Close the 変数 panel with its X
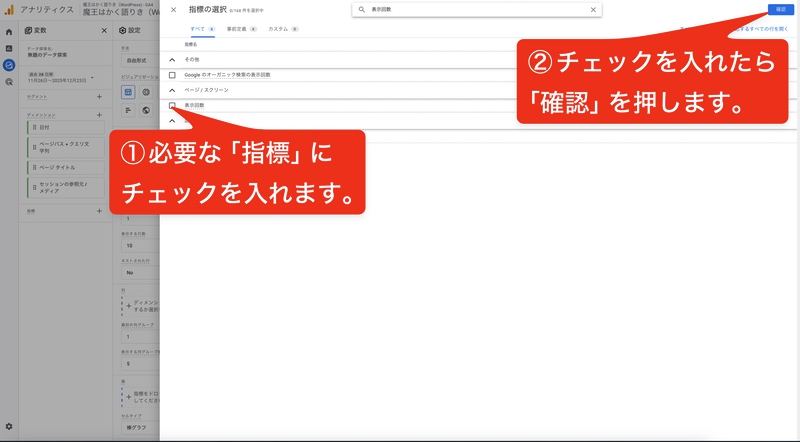The height and width of the screenshot is (442, 800). (104, 31)
